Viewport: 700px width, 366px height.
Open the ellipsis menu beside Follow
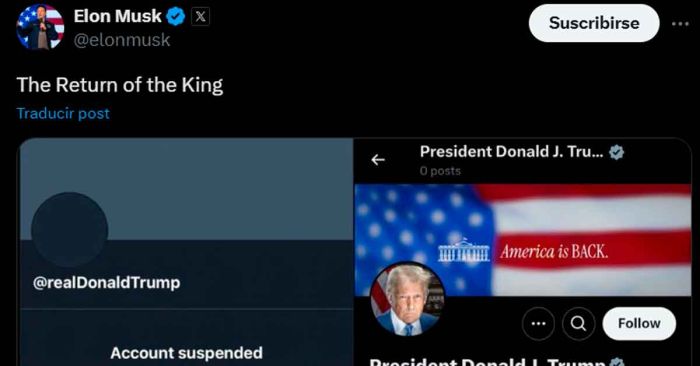click(538, 324)
